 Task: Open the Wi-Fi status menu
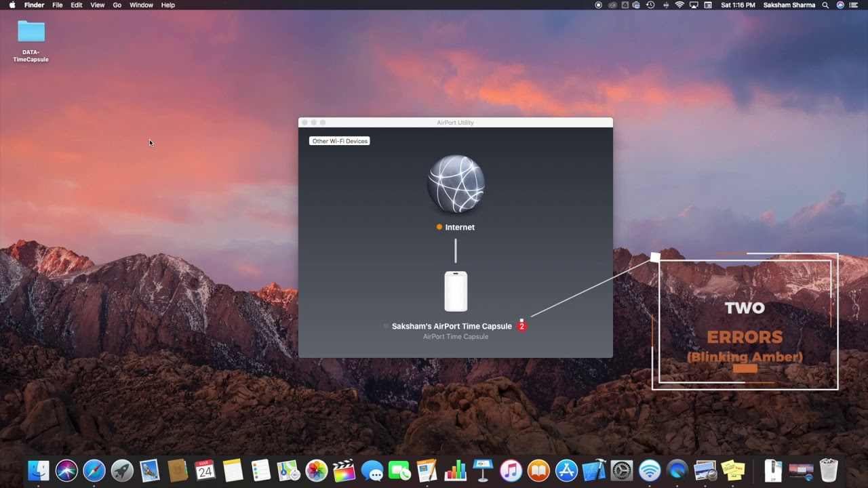[679, 5]
